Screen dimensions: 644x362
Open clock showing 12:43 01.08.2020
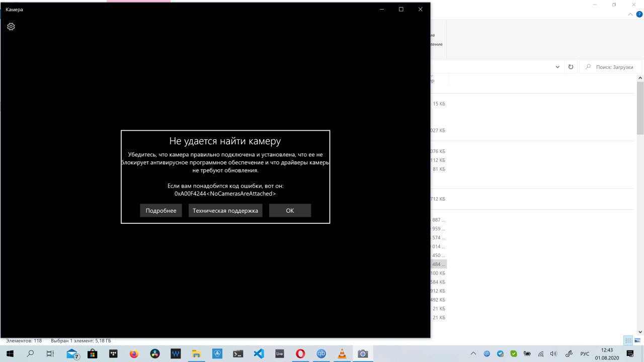click(x=607, y=353)
